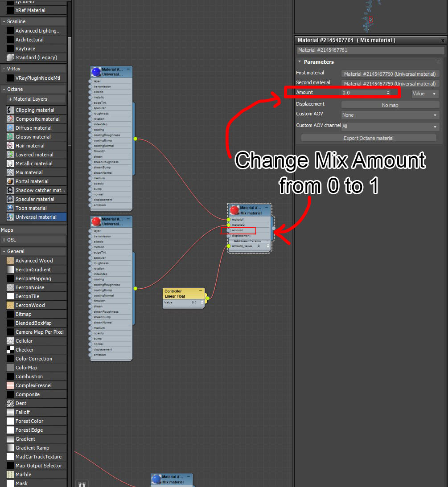Select the Diffuse material icon

point(10,127)
